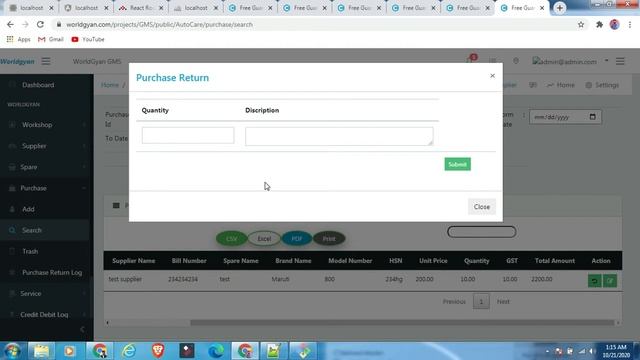Click the edit icon in test supplier row
The height and width of the screenshot is (360, 640).
(x=610, y=281)
